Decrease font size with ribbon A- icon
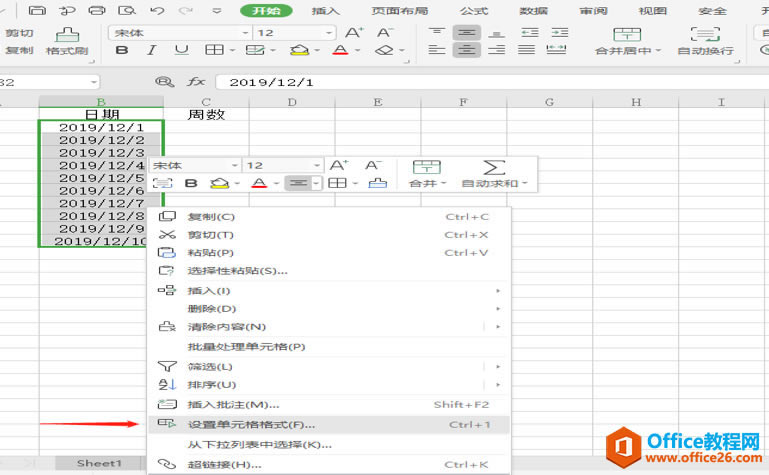 (385, 33)
